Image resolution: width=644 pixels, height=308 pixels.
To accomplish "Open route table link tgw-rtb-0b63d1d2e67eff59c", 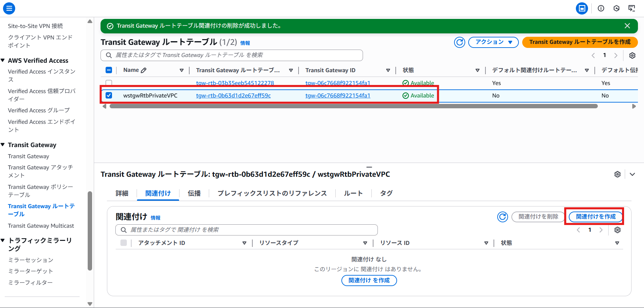I will (x=233, y=95).
